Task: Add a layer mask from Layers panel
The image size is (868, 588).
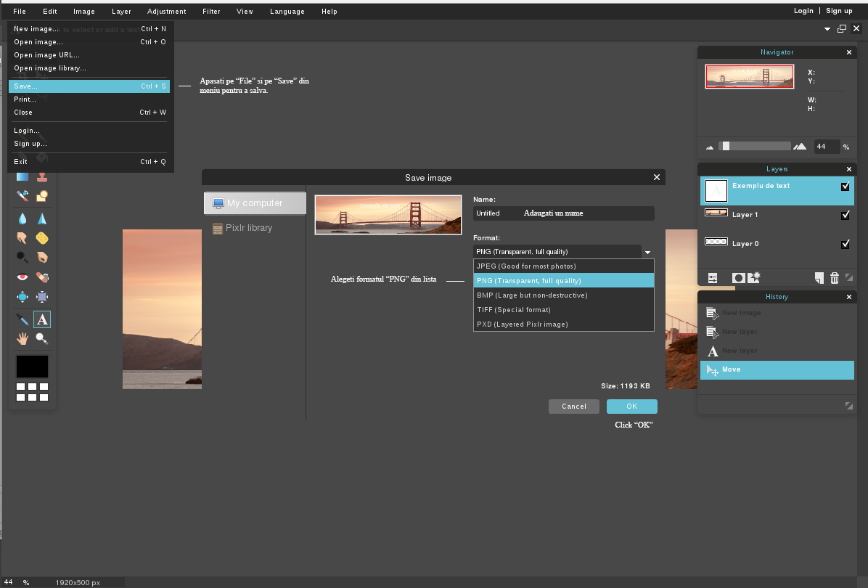Action: (x=738, y=278)
